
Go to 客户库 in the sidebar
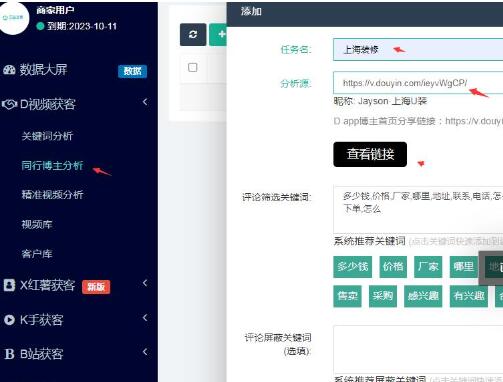(x=37, y=254)
